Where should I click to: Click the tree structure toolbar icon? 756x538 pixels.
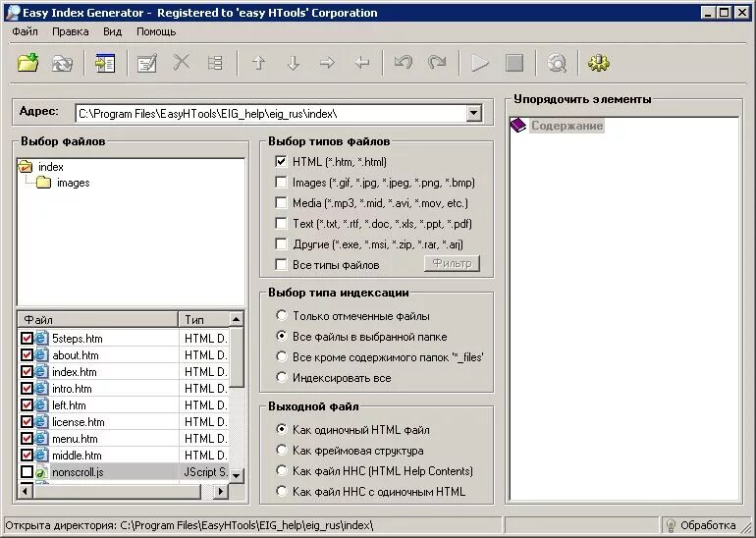(215, 63)
